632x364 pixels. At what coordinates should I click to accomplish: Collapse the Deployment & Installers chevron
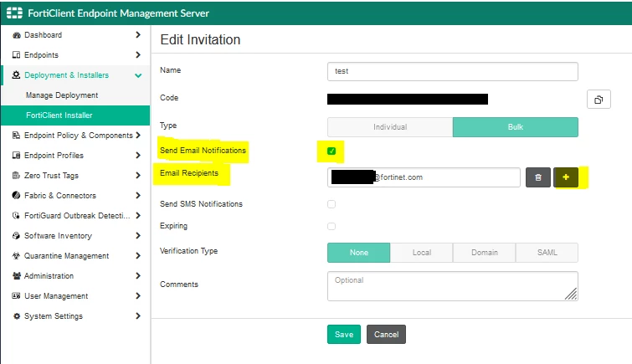[138, 75]
